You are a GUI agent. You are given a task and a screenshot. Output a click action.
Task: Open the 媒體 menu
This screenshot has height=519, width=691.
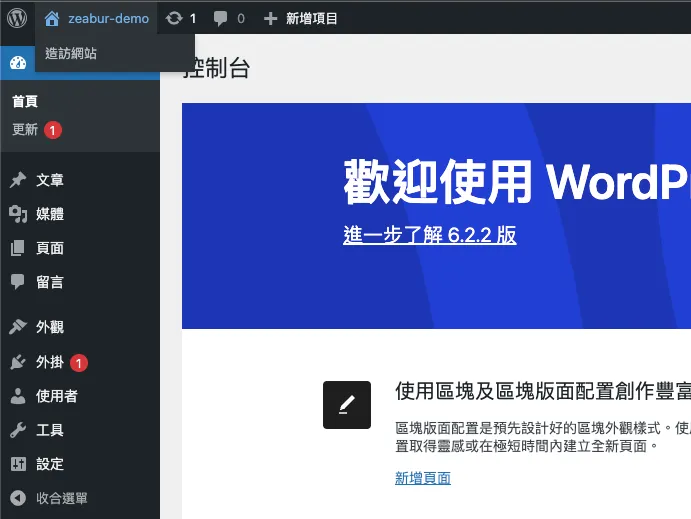coord(50,214)
